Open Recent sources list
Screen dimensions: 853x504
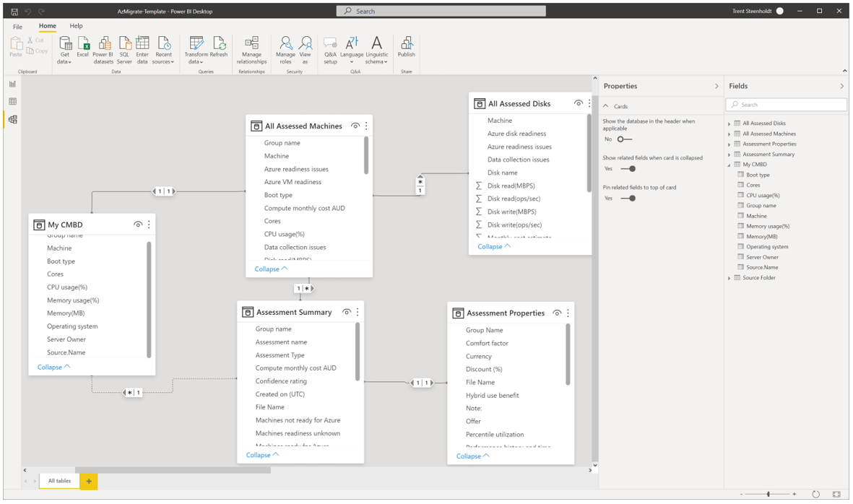163,50
